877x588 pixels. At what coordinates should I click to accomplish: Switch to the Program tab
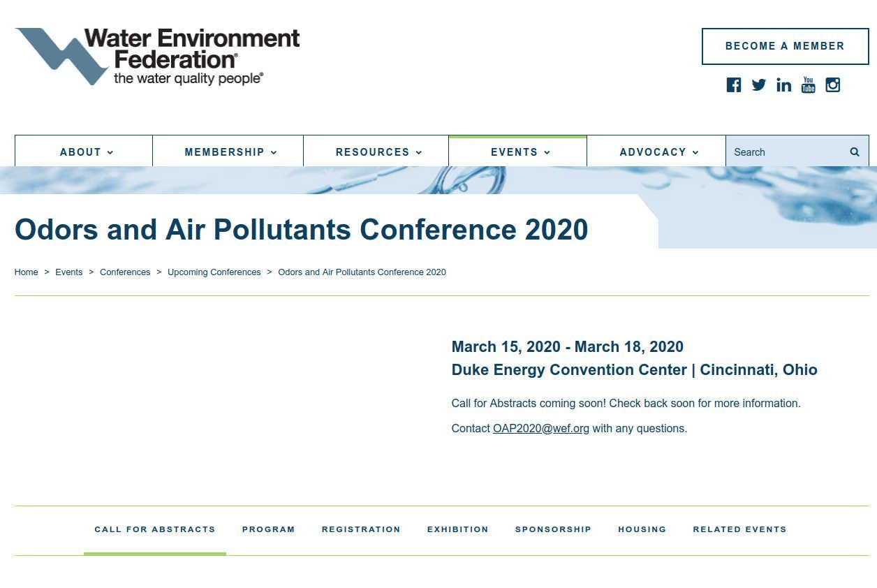pos(269,529)
